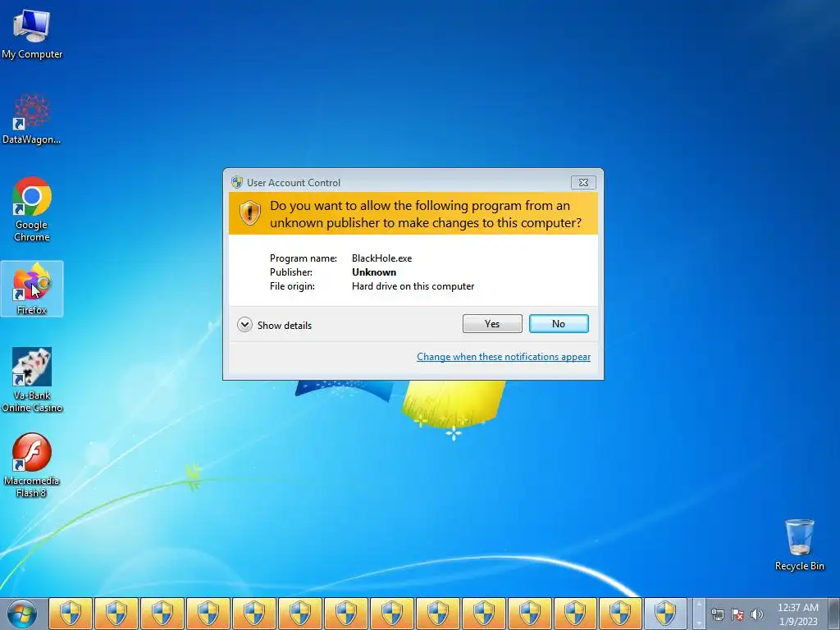This screenshot has height=630, width=840.
Task: Click the bold Unknown publisher text
Action: click(x=374, y=272)
